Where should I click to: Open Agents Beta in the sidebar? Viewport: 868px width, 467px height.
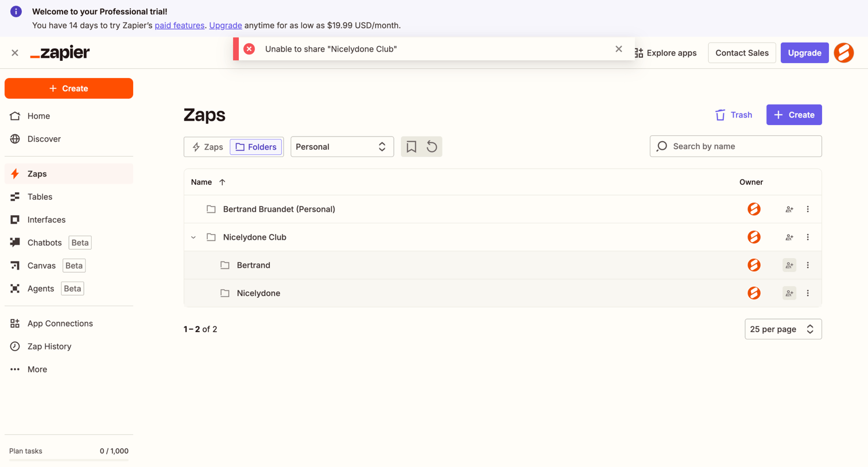pos(69,289)
